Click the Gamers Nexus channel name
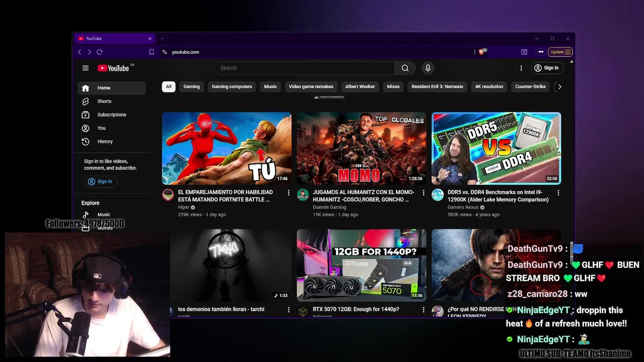The width and height of the screenshot is (644, 362). point(463,207)
